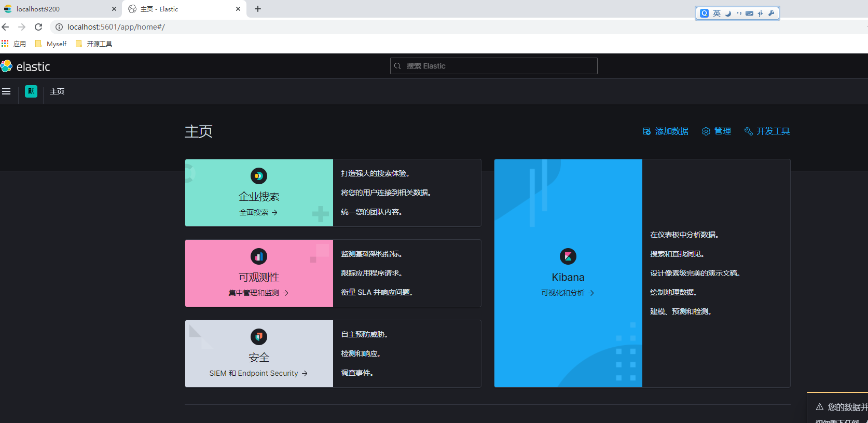
Task: Click the 主页 breadcrumb
Action: [x=57, y=91]
